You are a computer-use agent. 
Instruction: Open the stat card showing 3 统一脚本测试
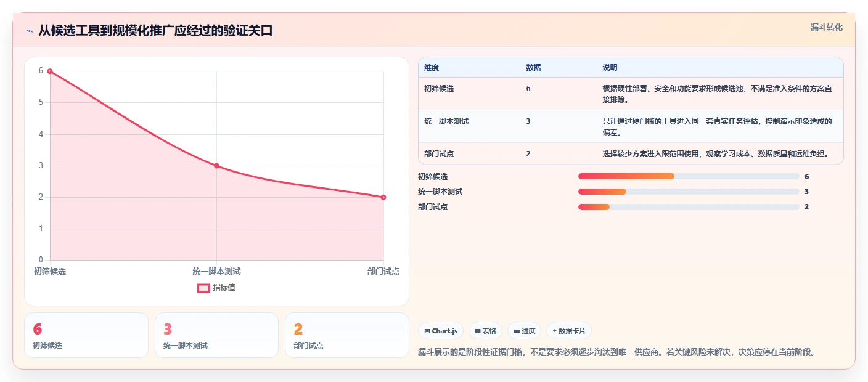pos(216,335)
